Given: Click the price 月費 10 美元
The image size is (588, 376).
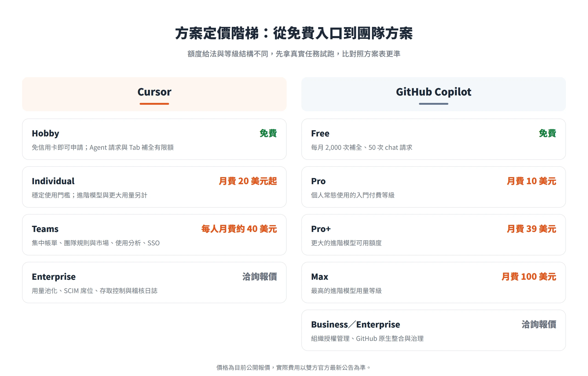Looking at the screenshot, I should pyautogui.click(x=531, y=181).
